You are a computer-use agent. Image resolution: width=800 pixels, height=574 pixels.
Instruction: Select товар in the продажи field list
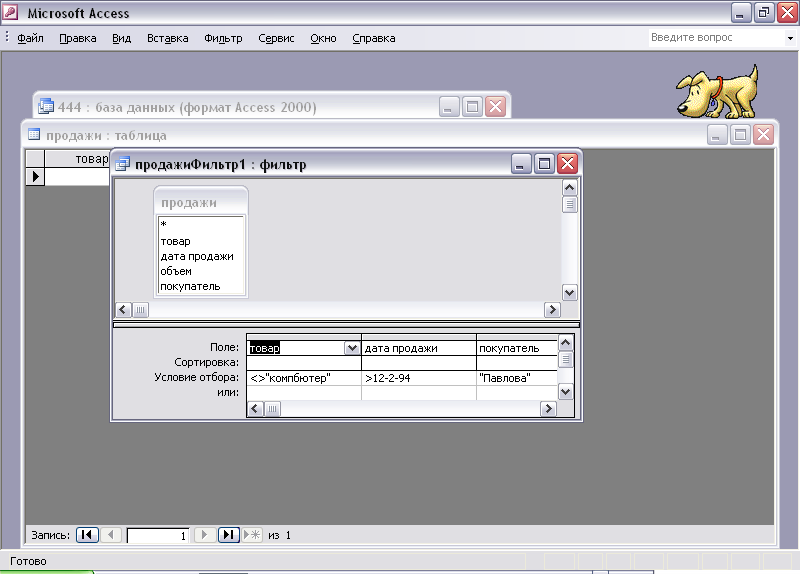[x=176, y=241]
